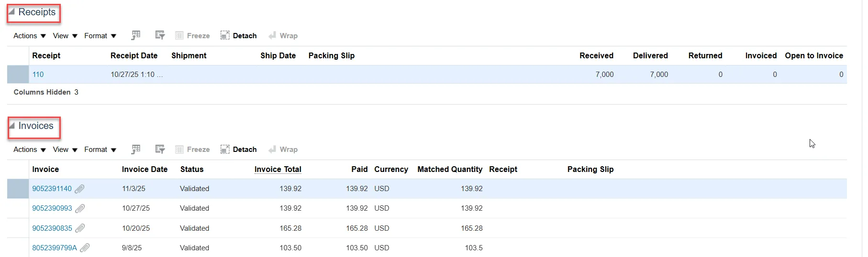The width and height of the screenshot is (868, 257).
Task: Open attachment paperclip for invoice 9052391140
Action: (x=80, y=189)
